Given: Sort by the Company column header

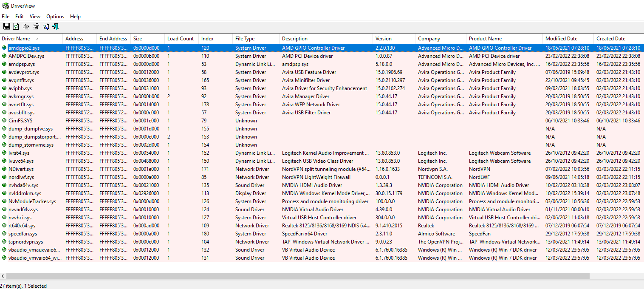Looking at the screenshot, I should (x=441, y=39).
